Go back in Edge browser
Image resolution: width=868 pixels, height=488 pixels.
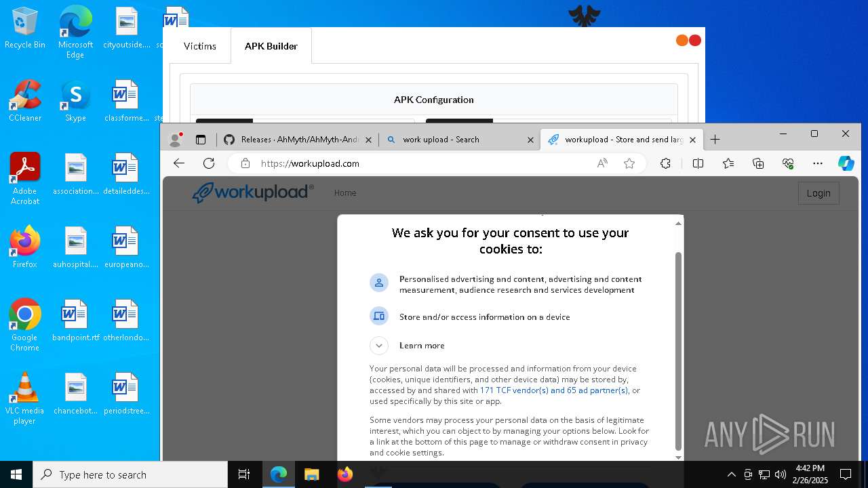pos(179,163)
